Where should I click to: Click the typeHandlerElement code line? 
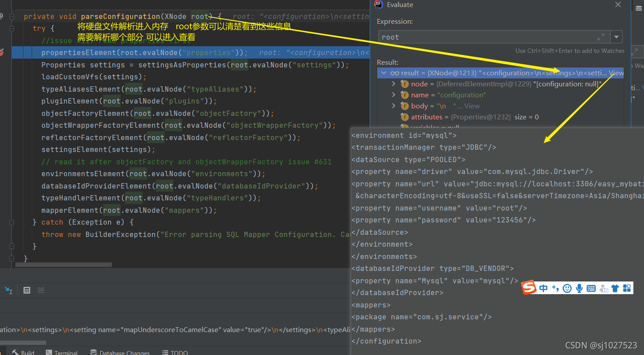(x=151, y=198)
